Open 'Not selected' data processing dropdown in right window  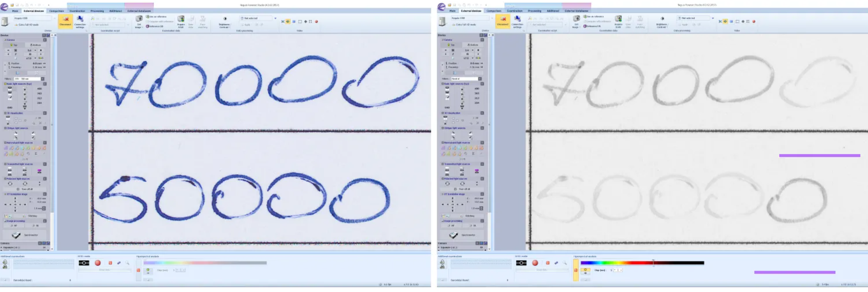[x=713, y=18]
